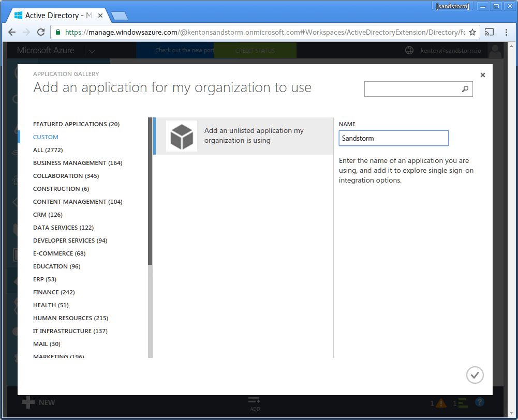Click the user avatar icon
The width and height of the screenshot is (518, 420).
pyautogui.click(x=495, y=51)
